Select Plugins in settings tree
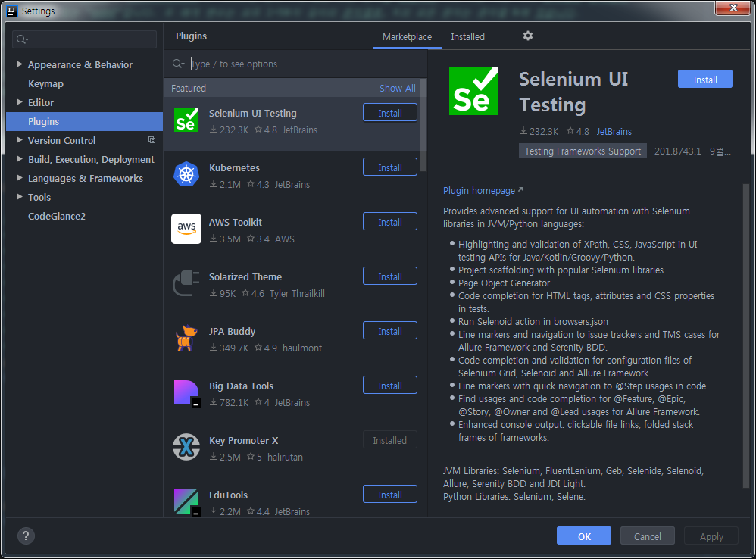 click(x=84, y=121)
